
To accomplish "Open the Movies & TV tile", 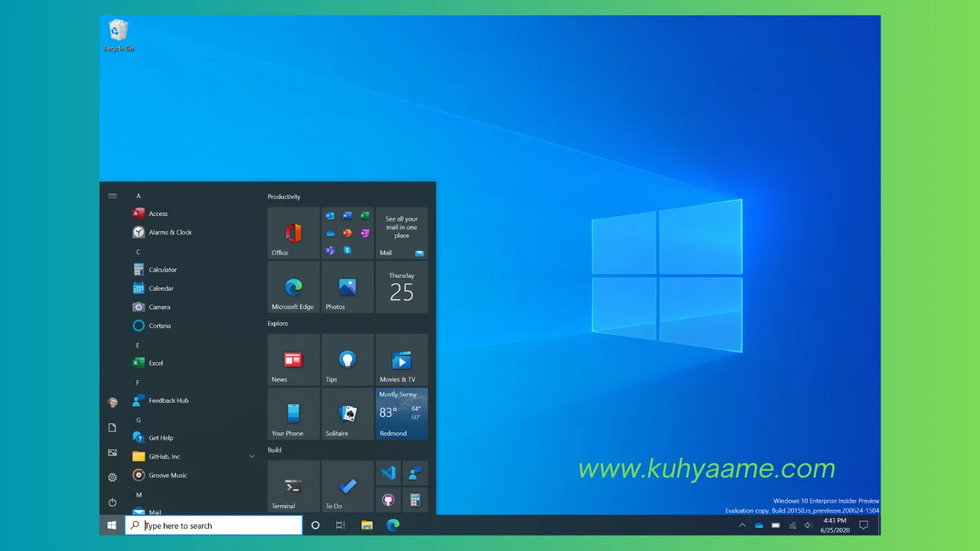I will pyautogui.click(x=401, y=360).
